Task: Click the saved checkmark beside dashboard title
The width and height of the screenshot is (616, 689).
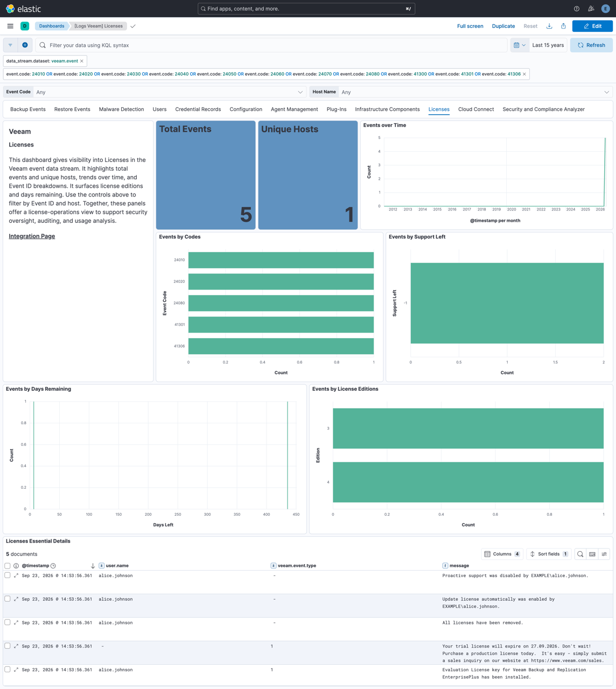Action: coord(133,26)
